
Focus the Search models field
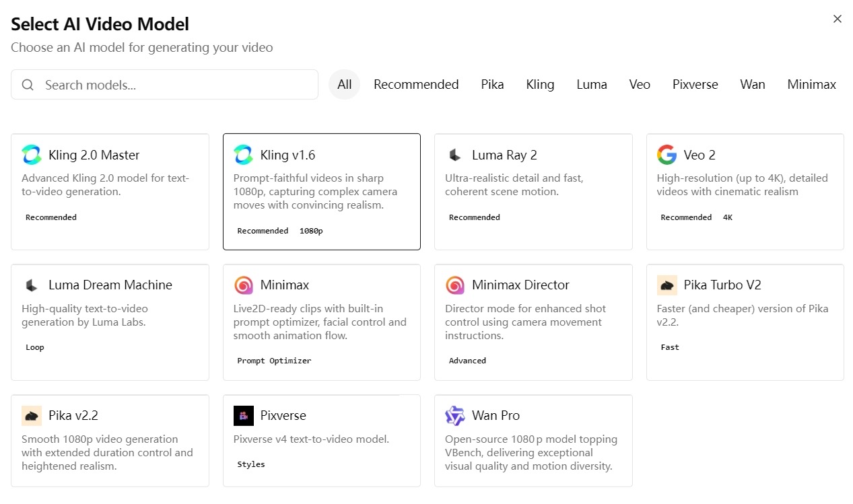point(164,85)
